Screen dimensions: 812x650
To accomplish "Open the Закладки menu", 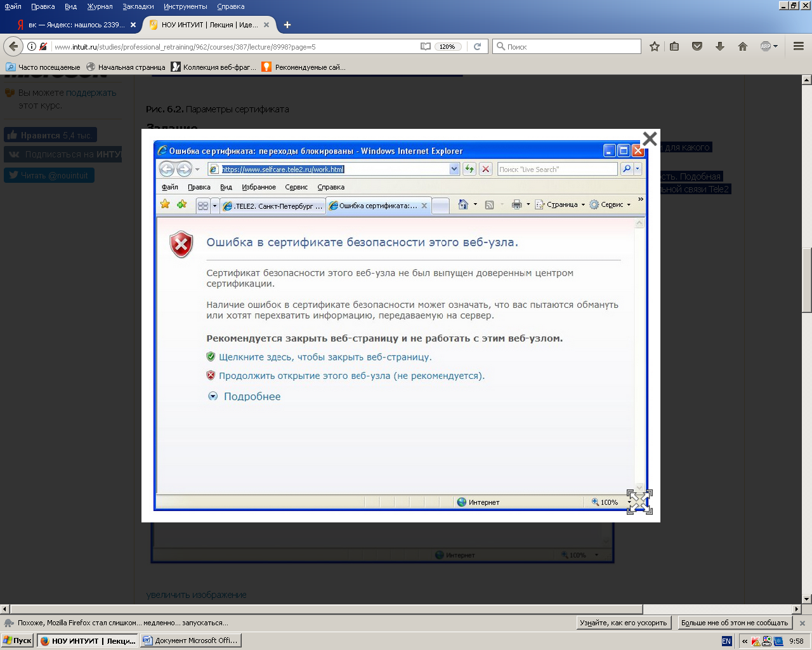I will click(x=138, y=6).
